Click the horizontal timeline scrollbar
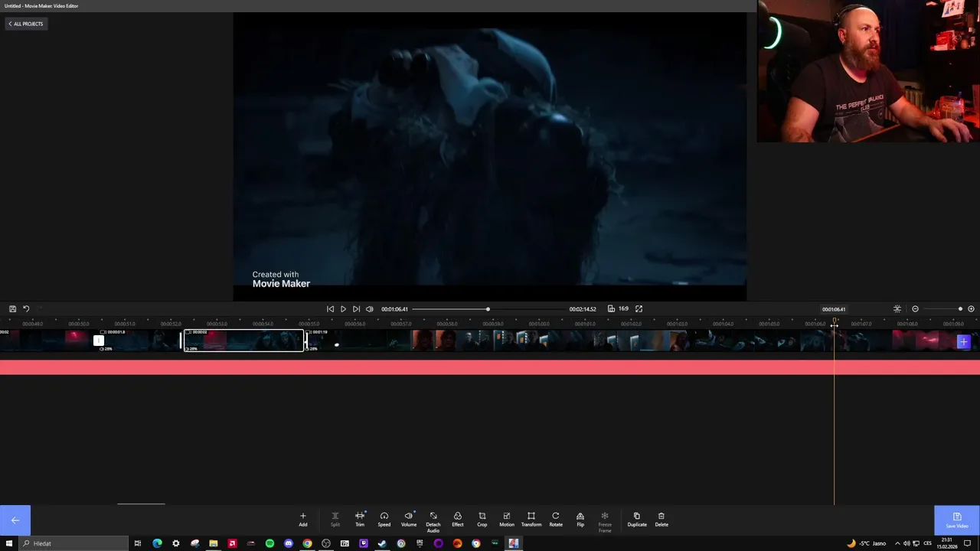Viewport: 980px width, 551px height. pyautogui.click(x=141, y=504)
